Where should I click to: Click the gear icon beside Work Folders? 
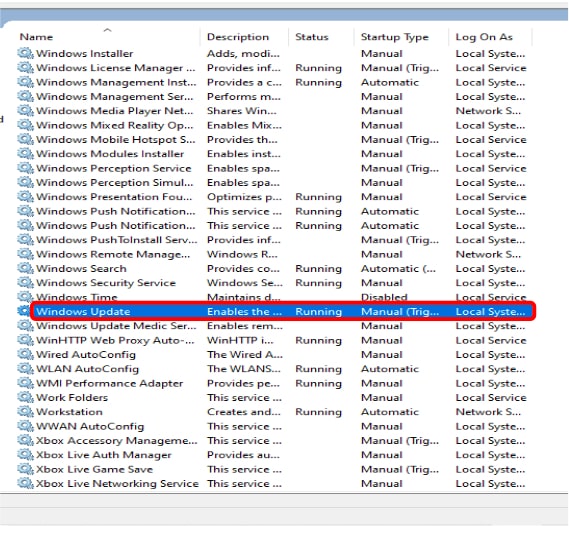(x=25, y=398)
